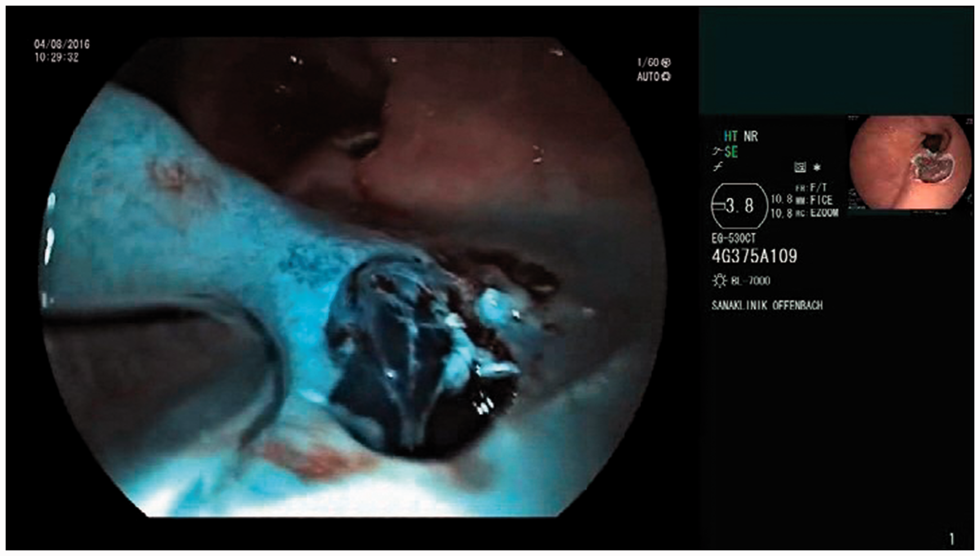Select the F/T freeze button assignment
Image resolution: width=980 pixels, height=556 pixels.
click(x=819, y=188)
